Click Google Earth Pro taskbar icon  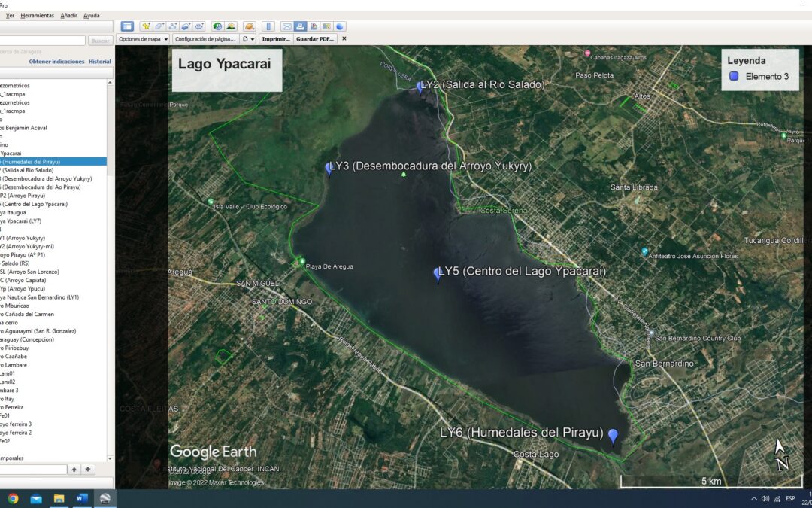105,499
